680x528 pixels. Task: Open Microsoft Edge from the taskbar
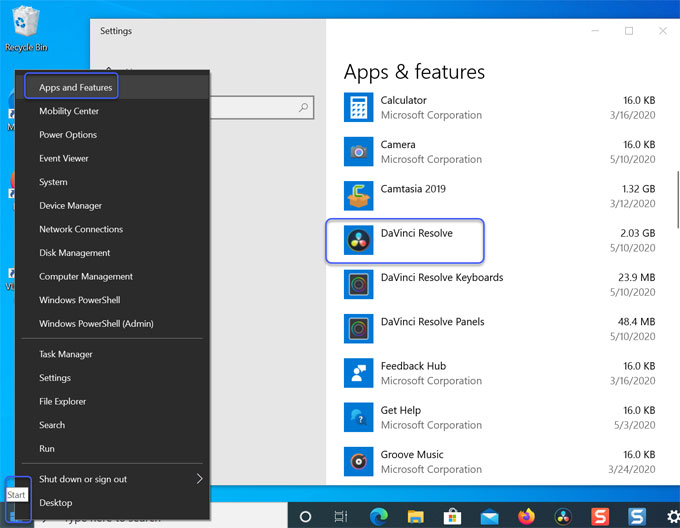click(x=379, y=516)
